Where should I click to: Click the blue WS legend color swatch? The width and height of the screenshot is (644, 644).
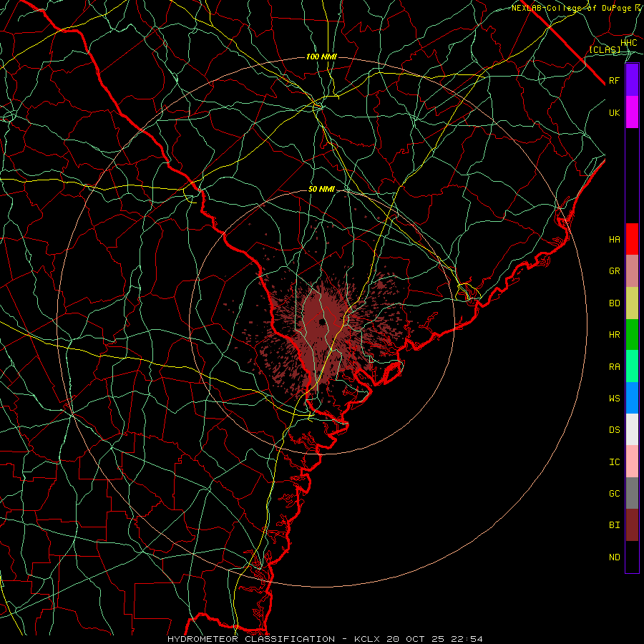[x=632, y=398]
